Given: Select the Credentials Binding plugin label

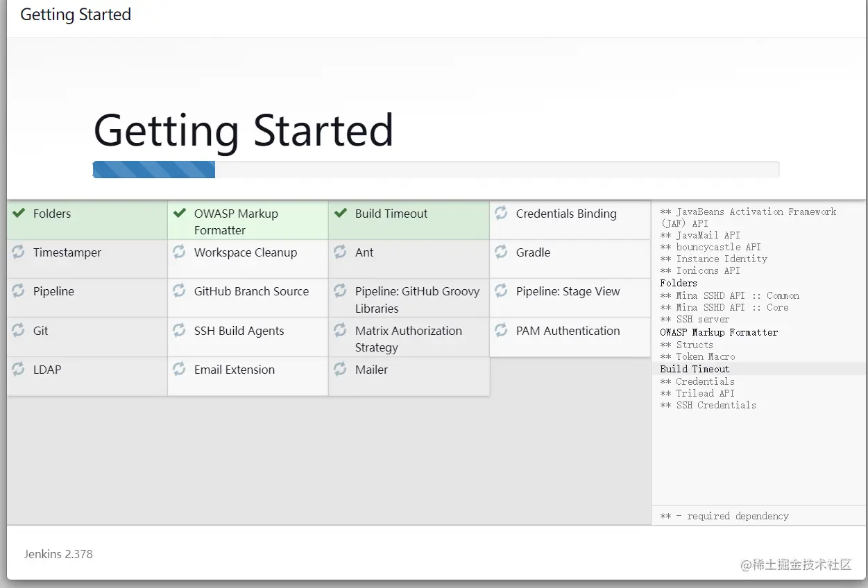Looking at the screenshot, I should click(x=566, y=214).
